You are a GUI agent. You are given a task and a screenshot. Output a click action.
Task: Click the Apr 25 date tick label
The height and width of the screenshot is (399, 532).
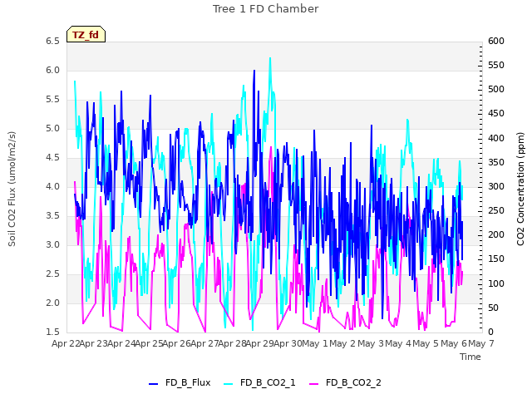tap(149, 343)
